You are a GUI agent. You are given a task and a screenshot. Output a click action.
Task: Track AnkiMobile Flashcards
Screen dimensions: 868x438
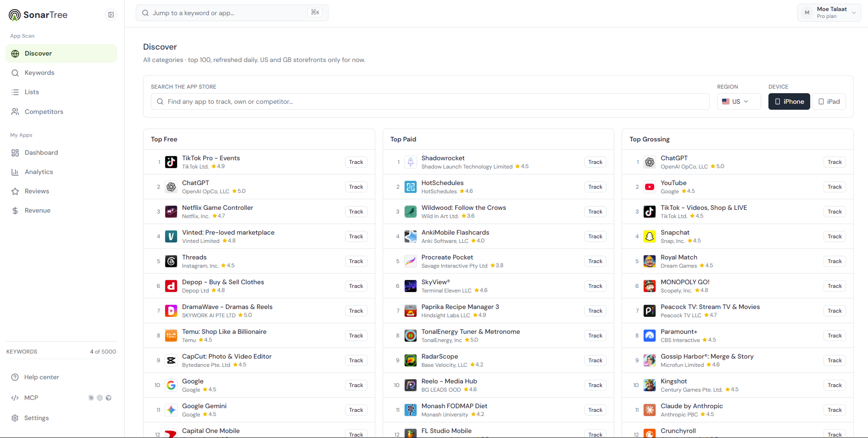[595, 236]
